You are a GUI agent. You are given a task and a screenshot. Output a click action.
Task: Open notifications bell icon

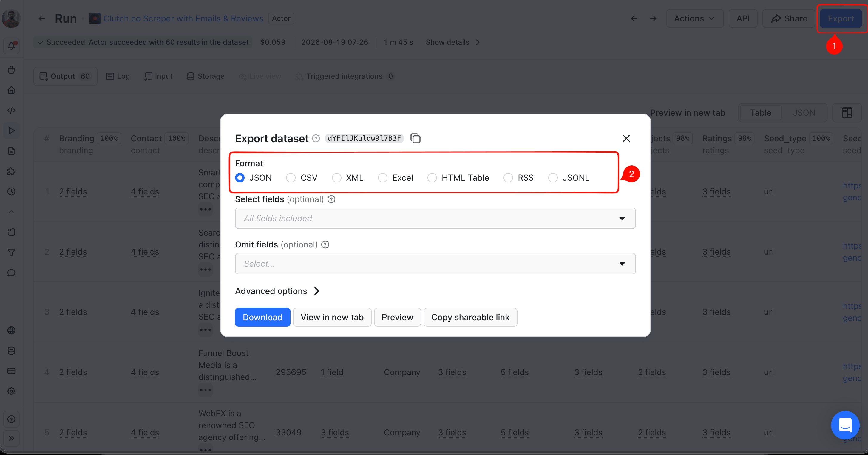(11, 45)
